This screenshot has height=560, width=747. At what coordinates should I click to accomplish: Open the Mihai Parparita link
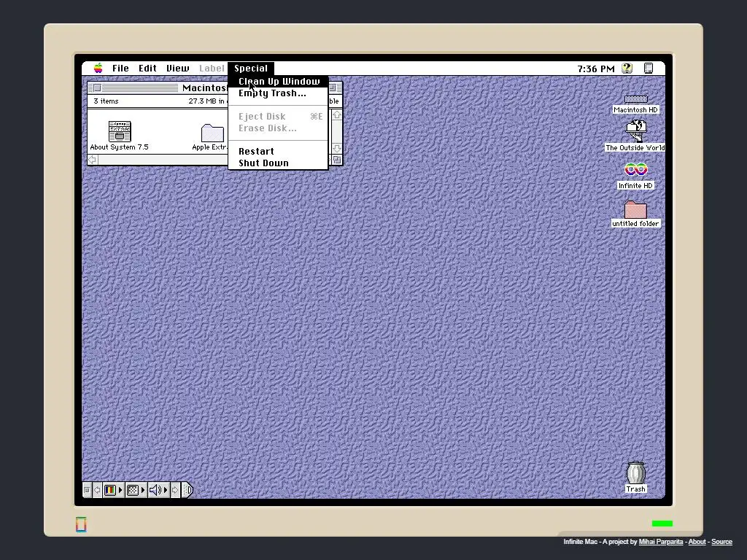click(x=660, y=542)
